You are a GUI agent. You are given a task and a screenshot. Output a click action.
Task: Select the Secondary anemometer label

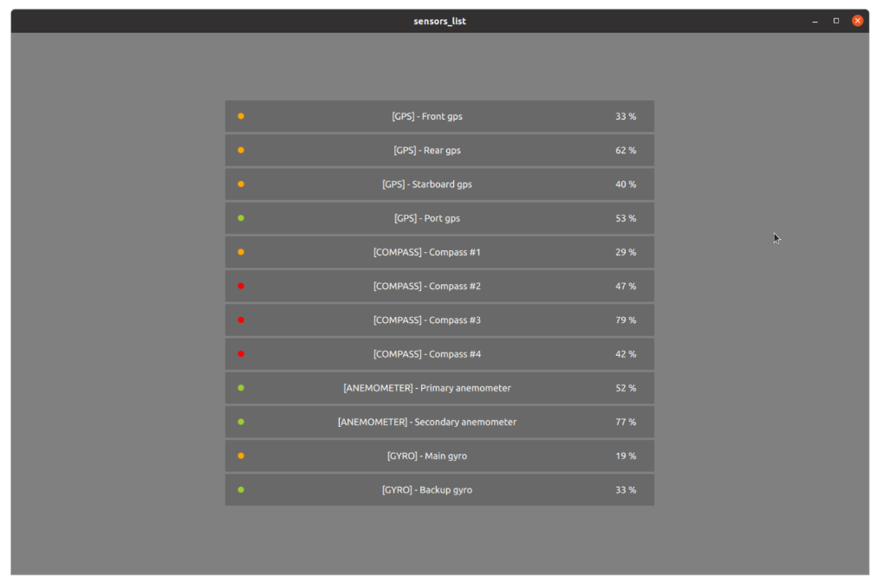click(x=427, y=422)
